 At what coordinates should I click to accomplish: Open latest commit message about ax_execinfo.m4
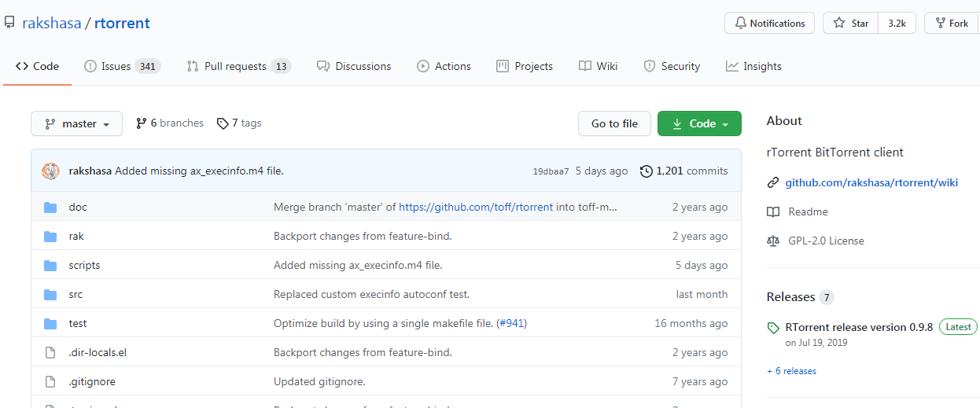pos(199,171)
